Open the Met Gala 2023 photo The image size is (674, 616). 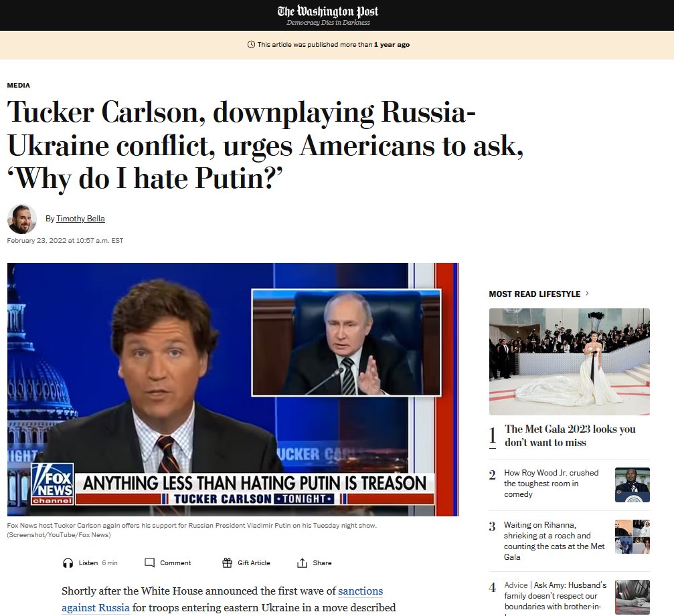(569, 362)
